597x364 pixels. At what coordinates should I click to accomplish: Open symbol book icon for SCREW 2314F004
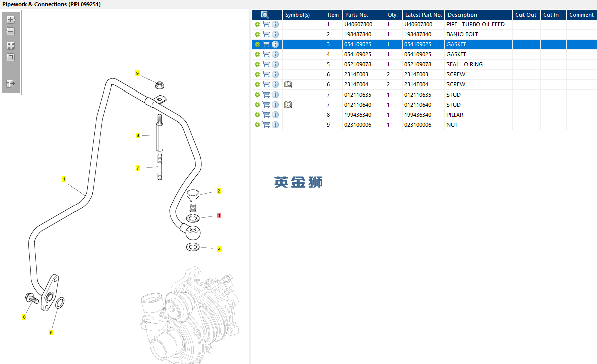click(x=288, y=84)
